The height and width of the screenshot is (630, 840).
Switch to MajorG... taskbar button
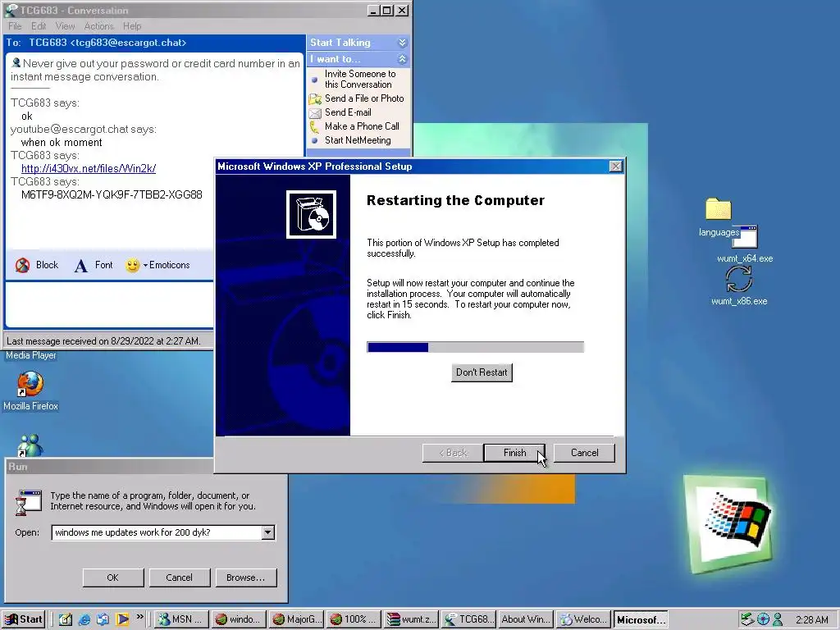point(296,620)
